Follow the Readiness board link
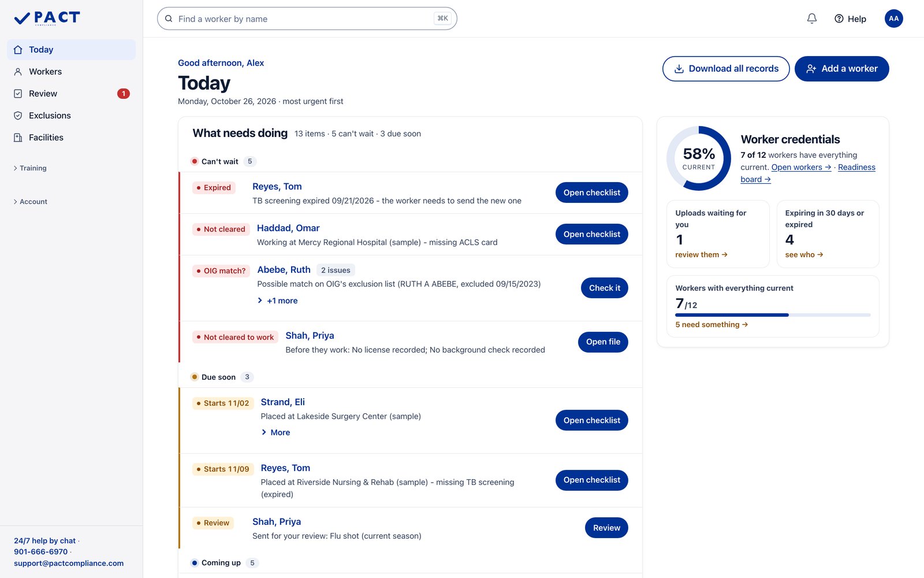This screenshot has height=578, width=924. pyautogui.click(x=856, y=167)
